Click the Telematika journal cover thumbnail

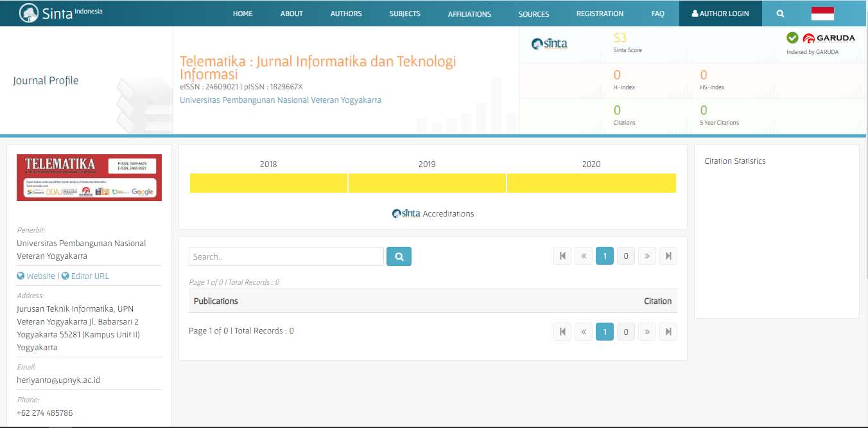point(89,177)
